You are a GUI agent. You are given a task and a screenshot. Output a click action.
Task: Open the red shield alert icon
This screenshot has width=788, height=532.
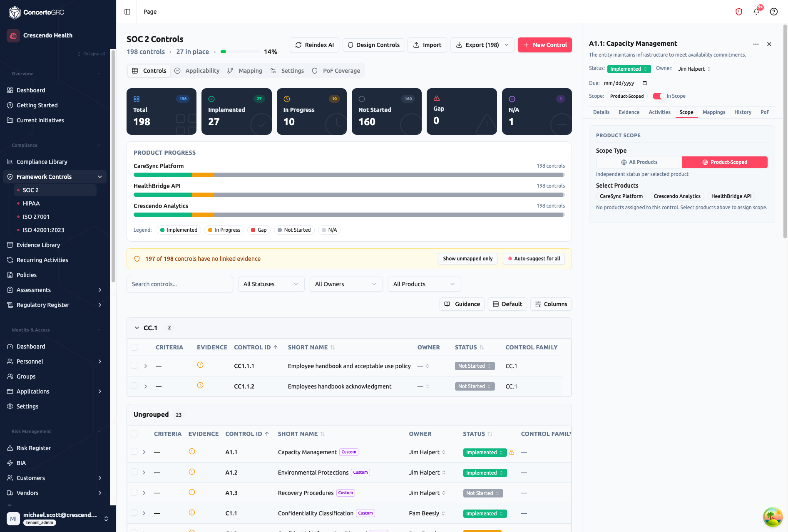(x=739, y=12)
